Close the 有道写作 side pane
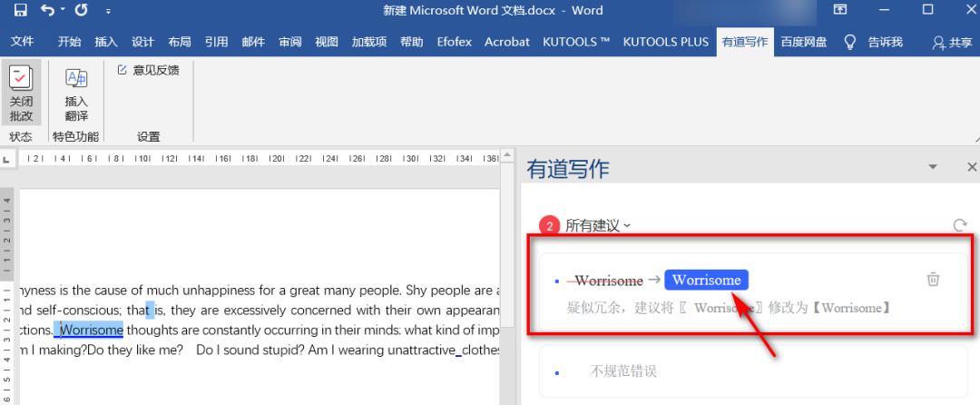 click(972, 167)
